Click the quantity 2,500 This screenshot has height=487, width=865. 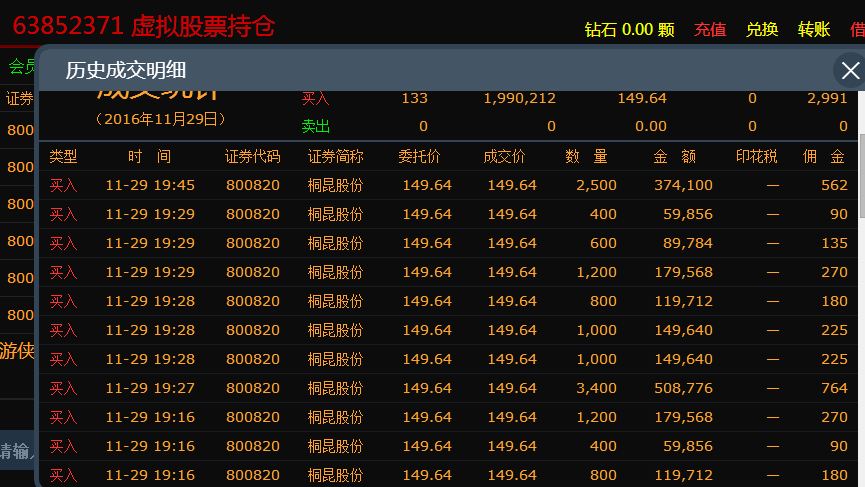pyautogui.click(x=596, y=185)
